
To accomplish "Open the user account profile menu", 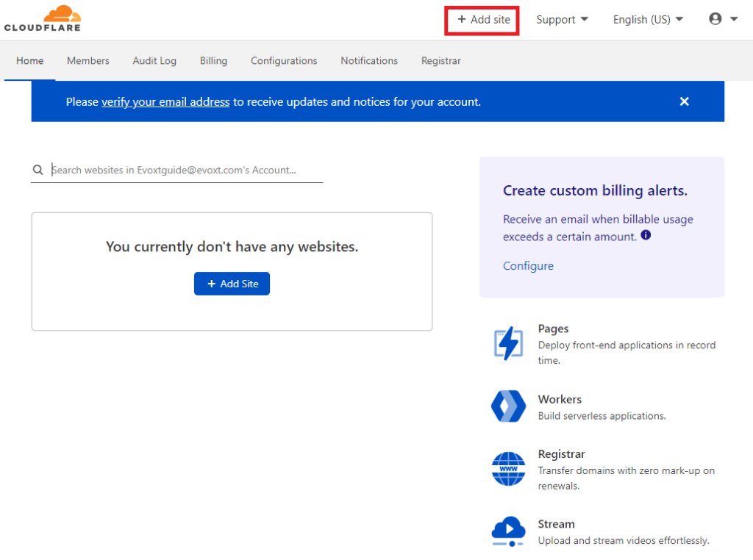I will tap(723, 20).
